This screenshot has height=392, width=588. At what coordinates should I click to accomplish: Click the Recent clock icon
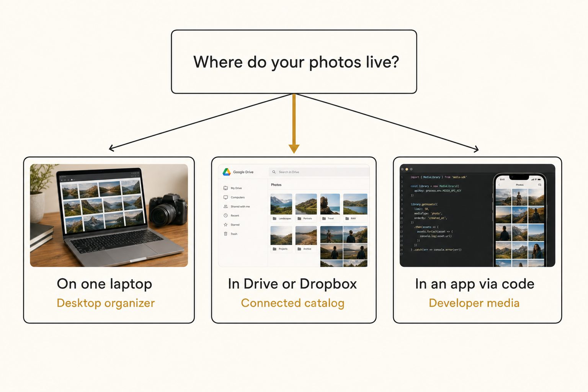tap(225, 216)
